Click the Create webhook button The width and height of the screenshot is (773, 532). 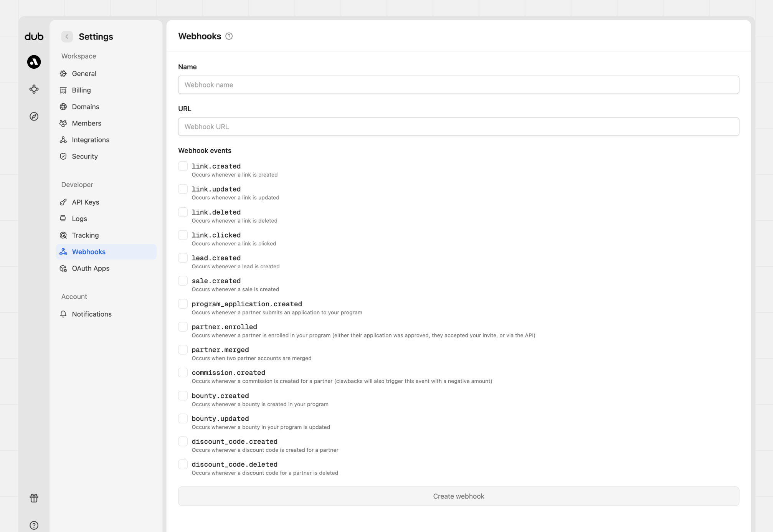pyautogui.click(x=459, y=496)
